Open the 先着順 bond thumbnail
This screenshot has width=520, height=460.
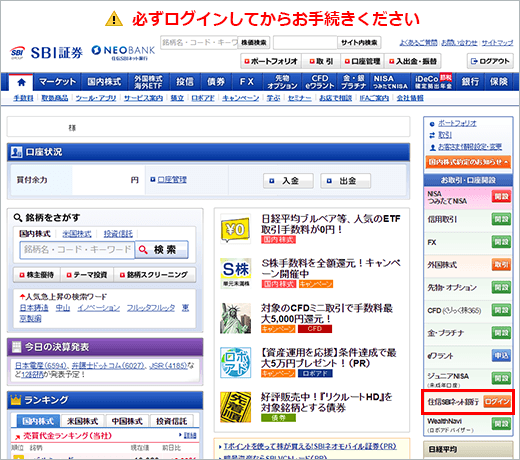pos(235,407)
